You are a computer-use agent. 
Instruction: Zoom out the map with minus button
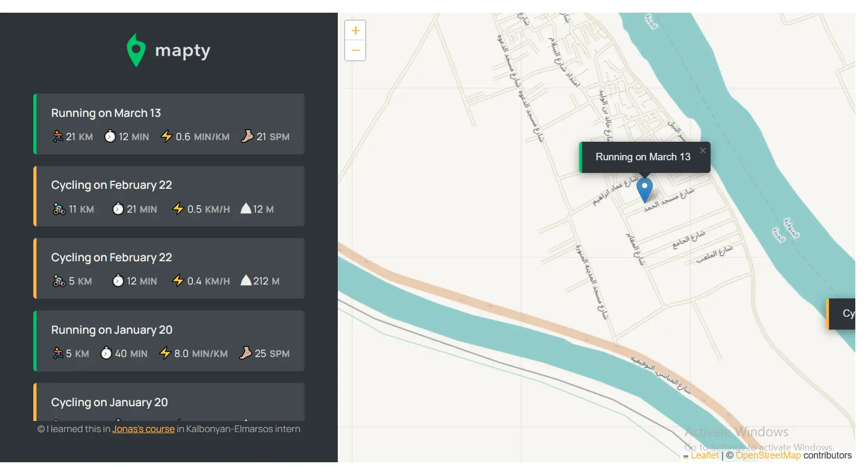[355, 51]
